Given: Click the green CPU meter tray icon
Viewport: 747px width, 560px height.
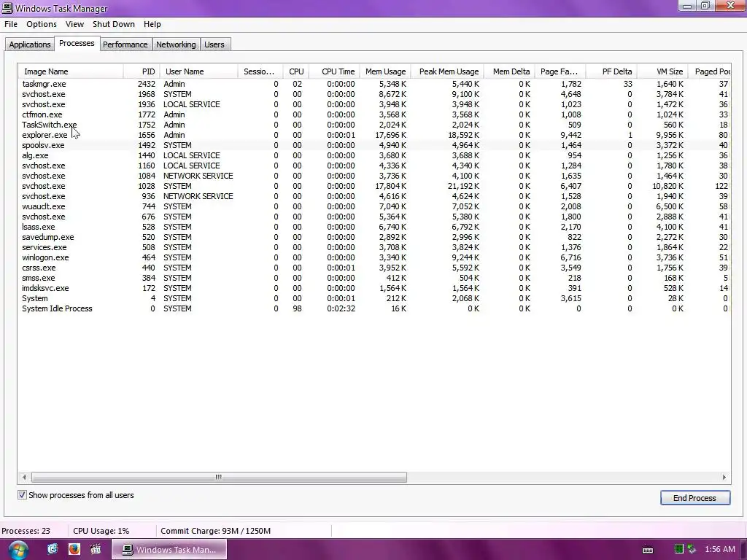Looking at the screenshot, I should click(679, 549).
